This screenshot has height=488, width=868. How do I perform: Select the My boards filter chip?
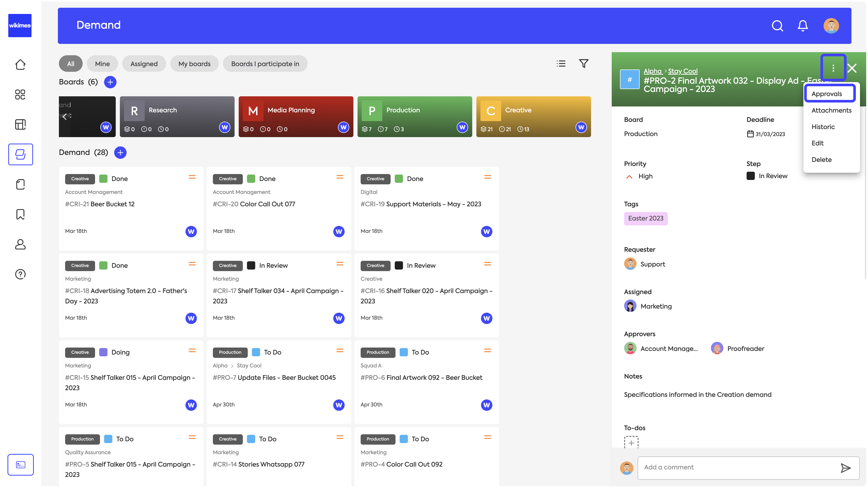[x=194, y=64]
